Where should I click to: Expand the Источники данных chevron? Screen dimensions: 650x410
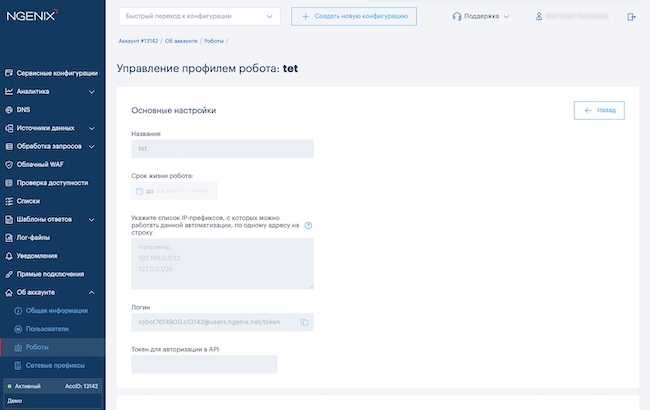point(92,128)
